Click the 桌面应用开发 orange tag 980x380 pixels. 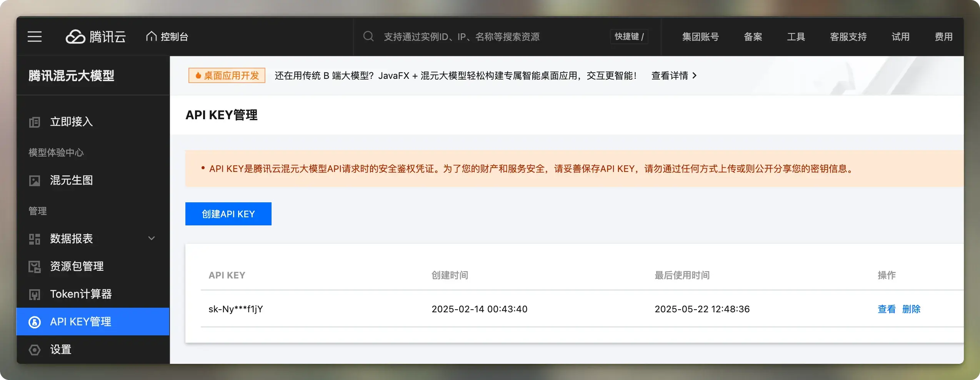(227, 75)
